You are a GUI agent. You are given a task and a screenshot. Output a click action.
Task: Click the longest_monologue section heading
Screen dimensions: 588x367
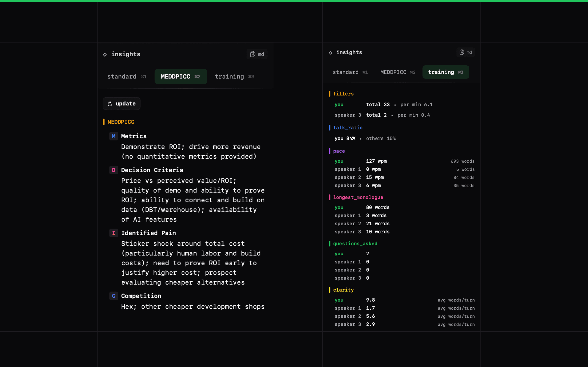(358, 197)
